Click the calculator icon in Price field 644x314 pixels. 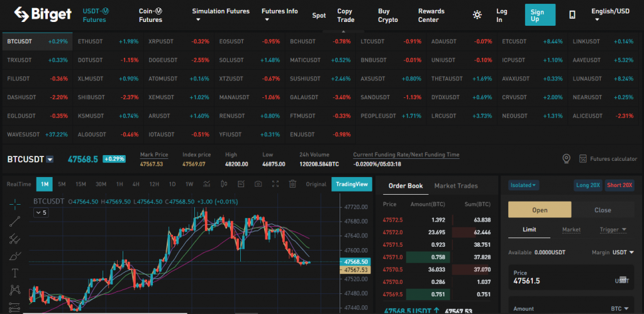623,279
